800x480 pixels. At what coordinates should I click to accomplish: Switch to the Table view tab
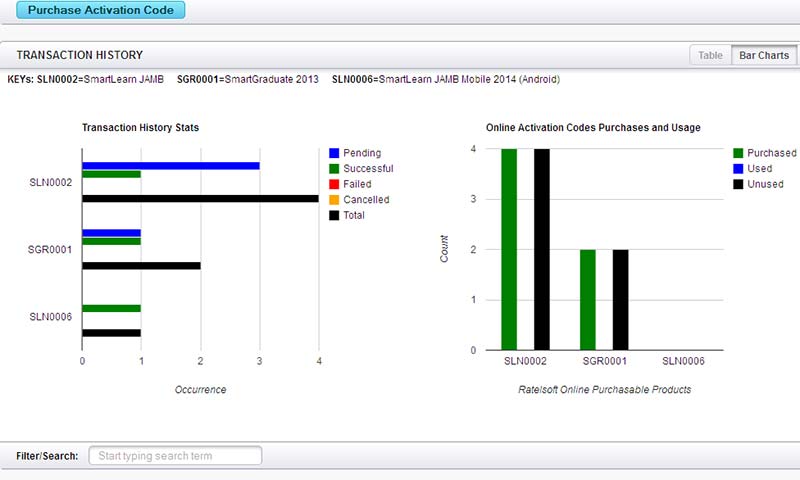[x=710, y=56]
